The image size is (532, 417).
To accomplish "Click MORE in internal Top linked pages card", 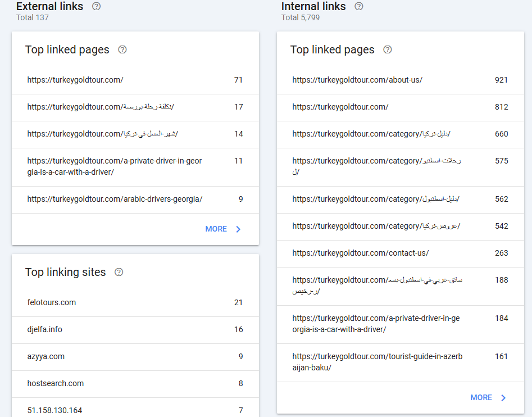I will [x=481, y=398].
